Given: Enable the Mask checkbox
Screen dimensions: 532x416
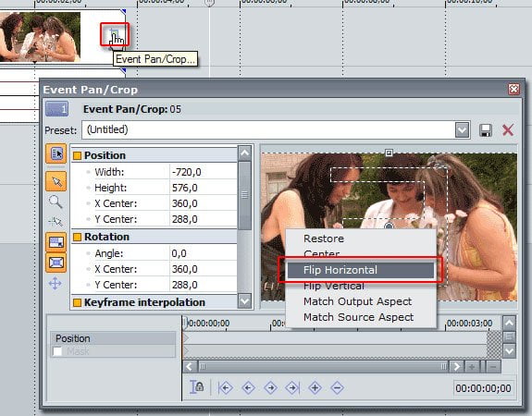Looking at the screenshot, I should click(x=57, y=351).
